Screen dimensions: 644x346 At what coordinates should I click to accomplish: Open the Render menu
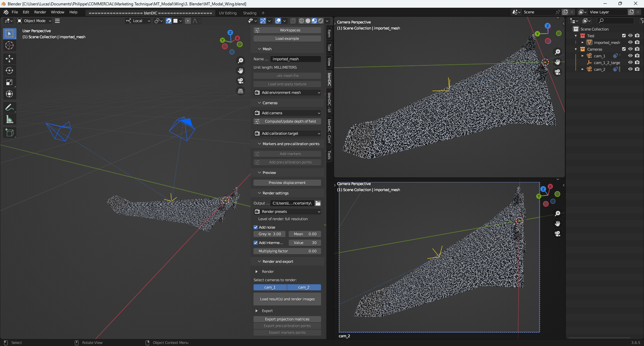click(40, 12)
